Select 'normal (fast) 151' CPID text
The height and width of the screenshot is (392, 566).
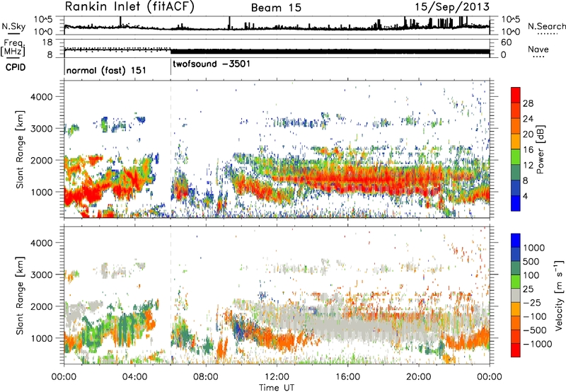106,70
